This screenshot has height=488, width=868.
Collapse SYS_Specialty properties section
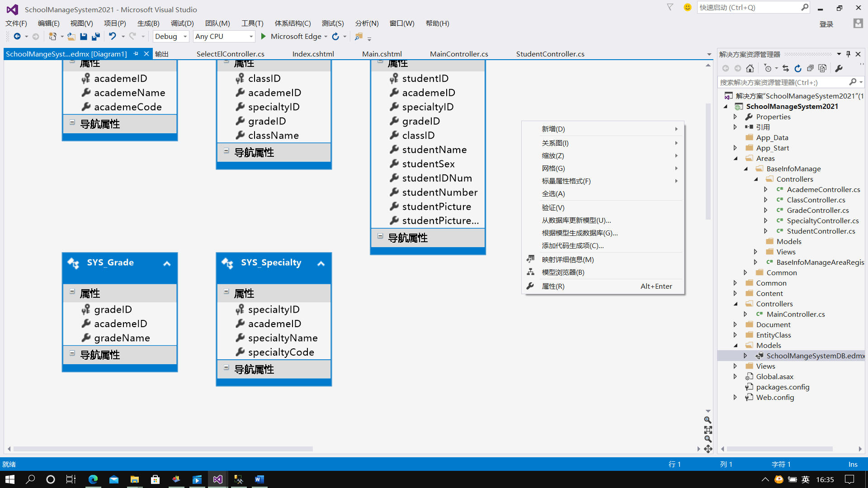tap(226, 292)
